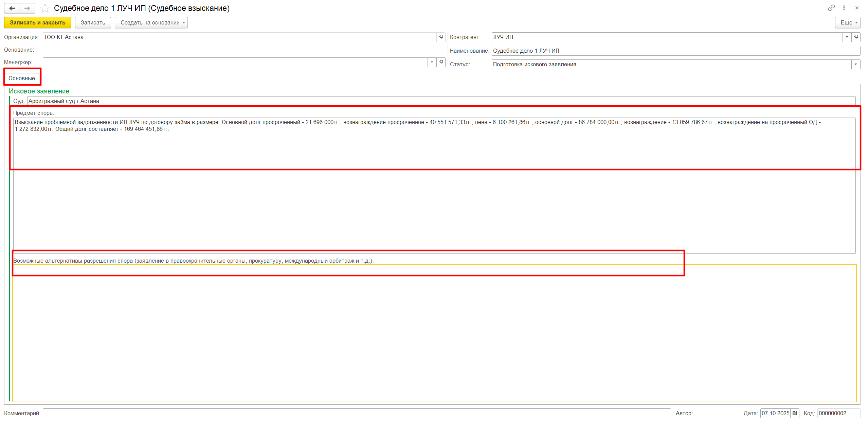Screen dimensions: 868x422
Task: Open the Еще menu
Action: point(848,23)
